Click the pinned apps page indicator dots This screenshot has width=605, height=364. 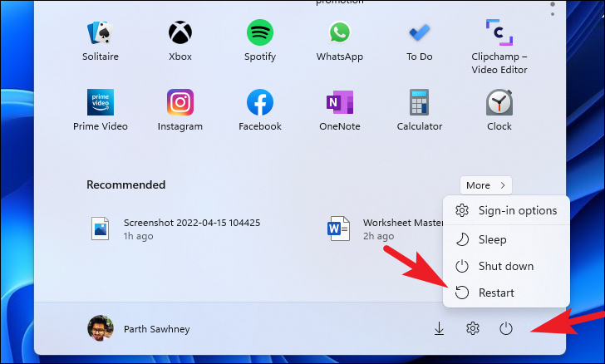(553, 8)
